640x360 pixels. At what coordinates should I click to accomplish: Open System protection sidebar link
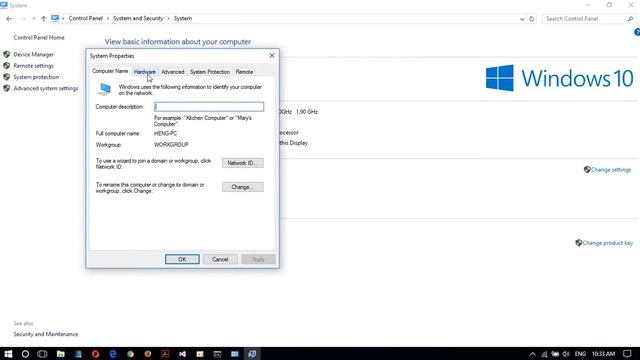pos(36,77)
